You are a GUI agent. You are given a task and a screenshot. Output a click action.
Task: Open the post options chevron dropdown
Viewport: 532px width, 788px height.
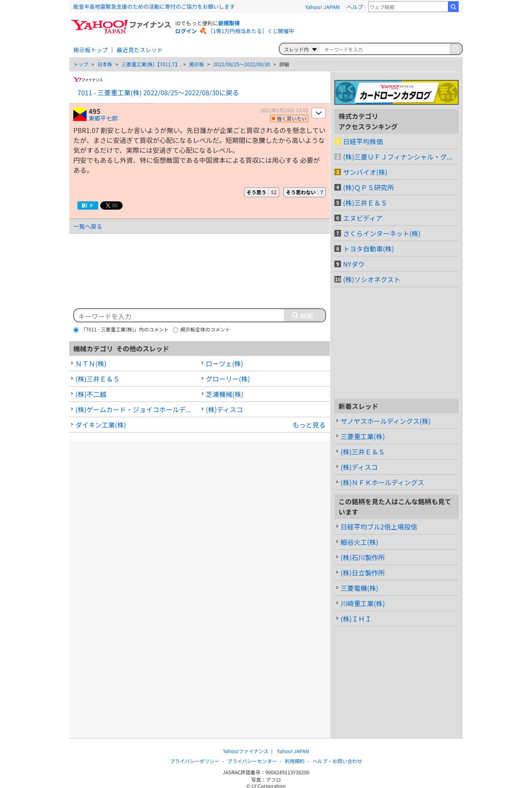tap(319, 113)
